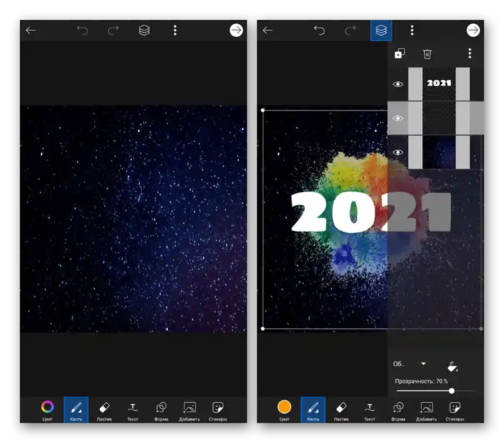The height and width of the screenshot is (443, 504).
Task: Go back using left screen's back arrow
Action: tap(31, 31)
